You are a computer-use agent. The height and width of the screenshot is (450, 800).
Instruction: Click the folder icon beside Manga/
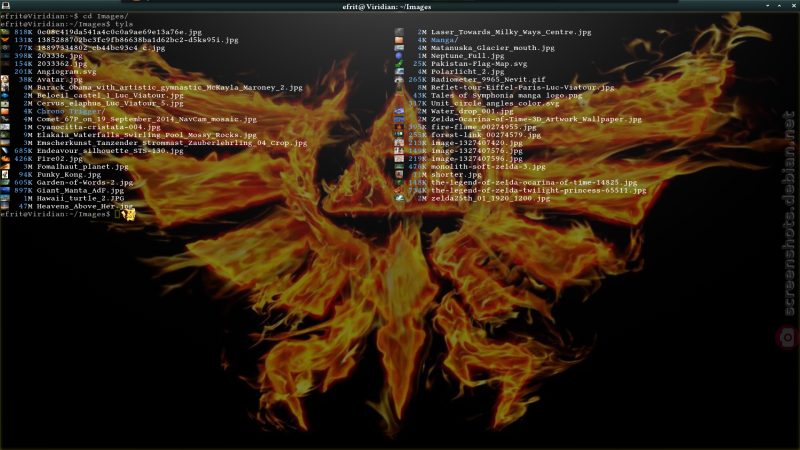pos(399,40)
